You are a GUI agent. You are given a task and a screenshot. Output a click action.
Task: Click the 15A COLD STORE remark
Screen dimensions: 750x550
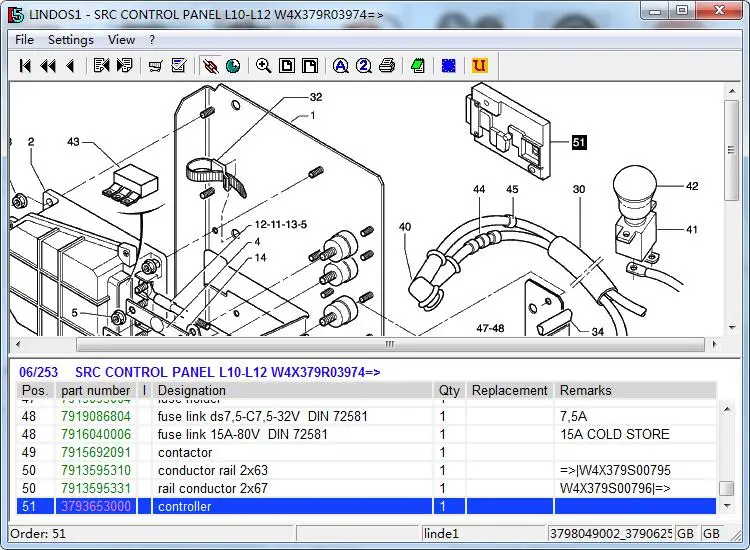(615, 434)
